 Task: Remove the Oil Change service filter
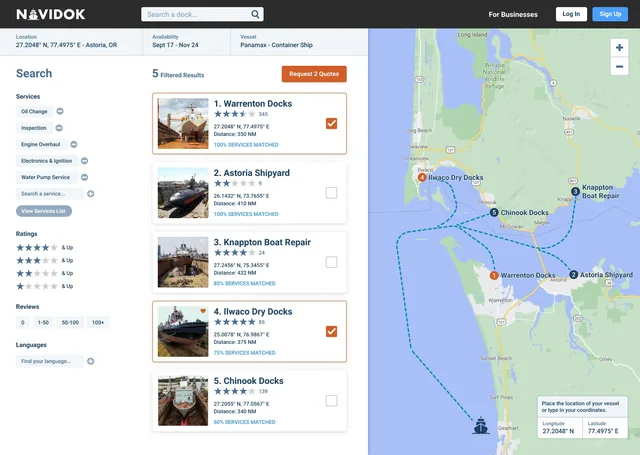point(60,111)
